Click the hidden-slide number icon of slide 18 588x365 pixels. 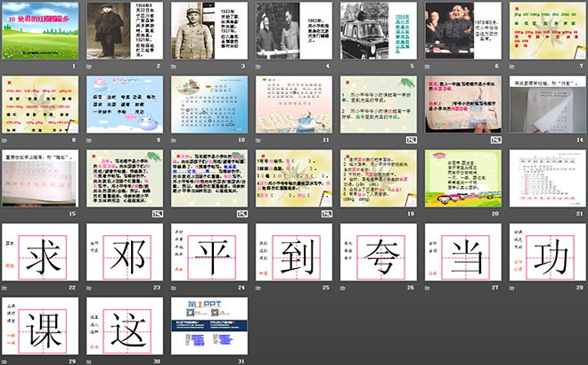pyautogui.click(x=327, y=214)
